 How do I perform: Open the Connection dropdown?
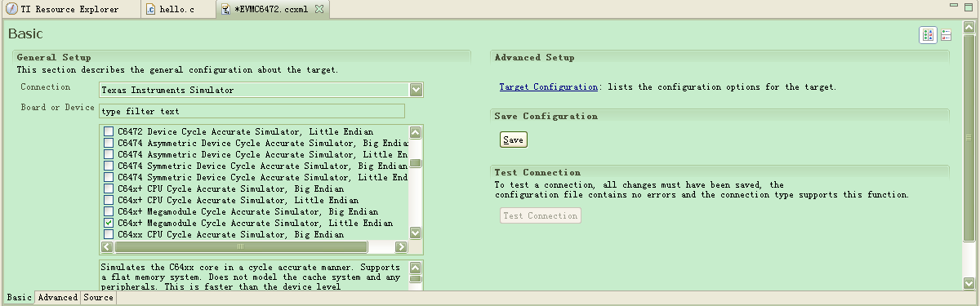coord(416,90)
